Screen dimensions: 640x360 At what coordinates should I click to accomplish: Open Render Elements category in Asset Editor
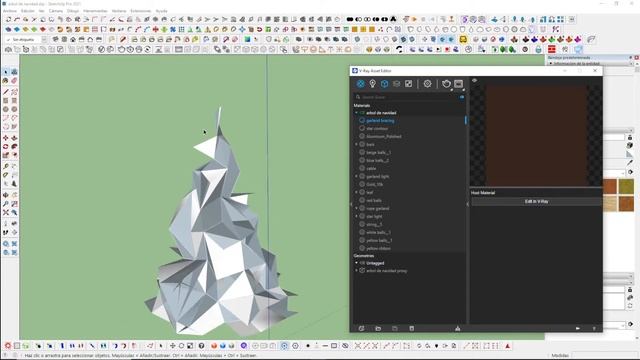tap(396, 84)
